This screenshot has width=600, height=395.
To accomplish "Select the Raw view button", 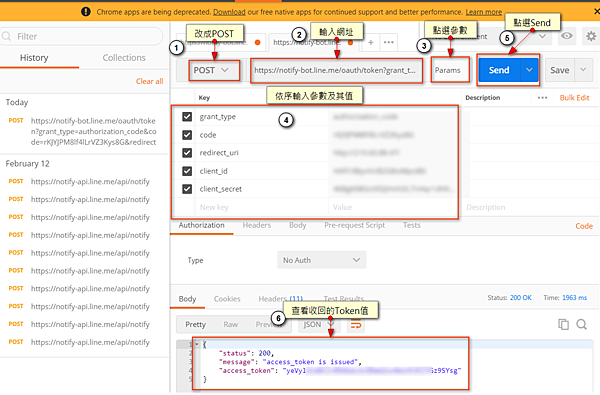I will click(x=231, y=325).
